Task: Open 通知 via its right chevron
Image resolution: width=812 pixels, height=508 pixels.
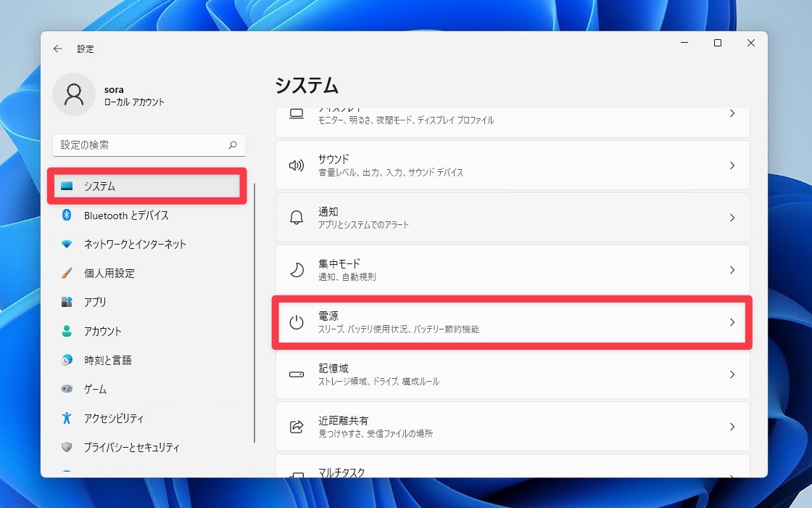Action: [732, 218]
